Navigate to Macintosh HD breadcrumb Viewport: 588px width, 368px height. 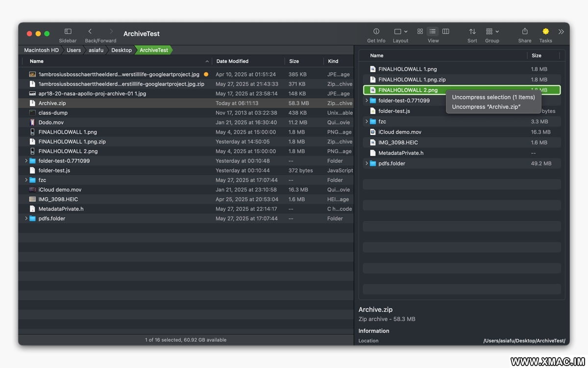tap(41, 50)
